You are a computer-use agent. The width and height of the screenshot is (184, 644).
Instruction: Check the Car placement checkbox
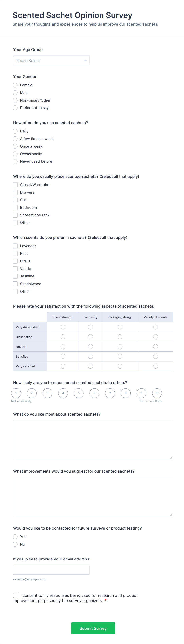pos(15,200)
